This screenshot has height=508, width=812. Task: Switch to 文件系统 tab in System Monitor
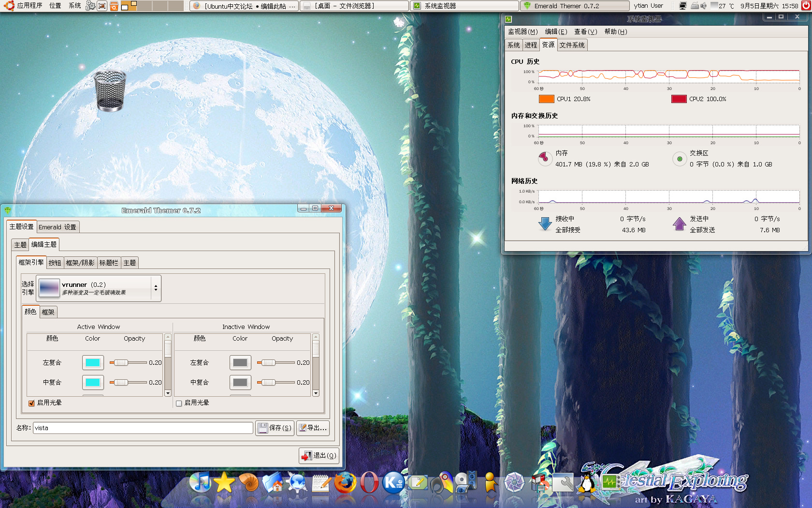point(572,45)
